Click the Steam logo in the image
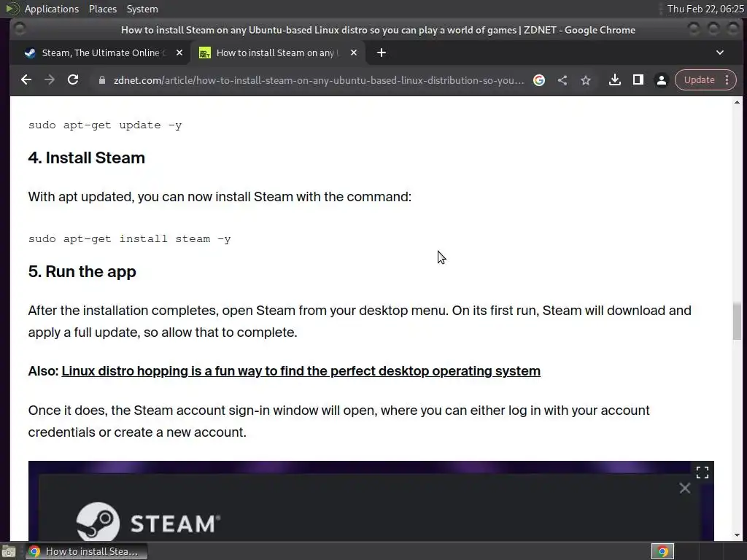The height and width of the screenshot is (560, 747). (x=147, y=521)
